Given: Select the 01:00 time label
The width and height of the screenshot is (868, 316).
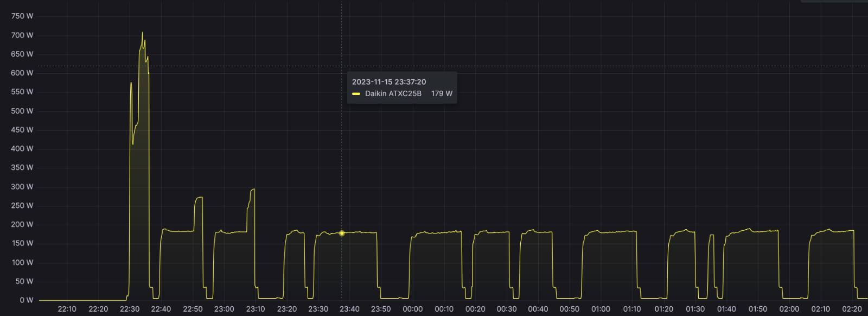Looking at the screenshot, I should pos(601,309).
